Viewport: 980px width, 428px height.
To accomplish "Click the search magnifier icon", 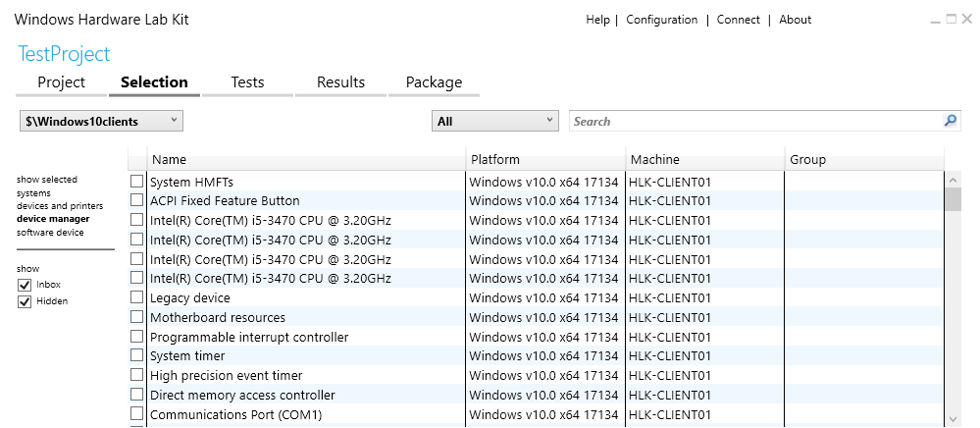I will click(x=950, y=121).
